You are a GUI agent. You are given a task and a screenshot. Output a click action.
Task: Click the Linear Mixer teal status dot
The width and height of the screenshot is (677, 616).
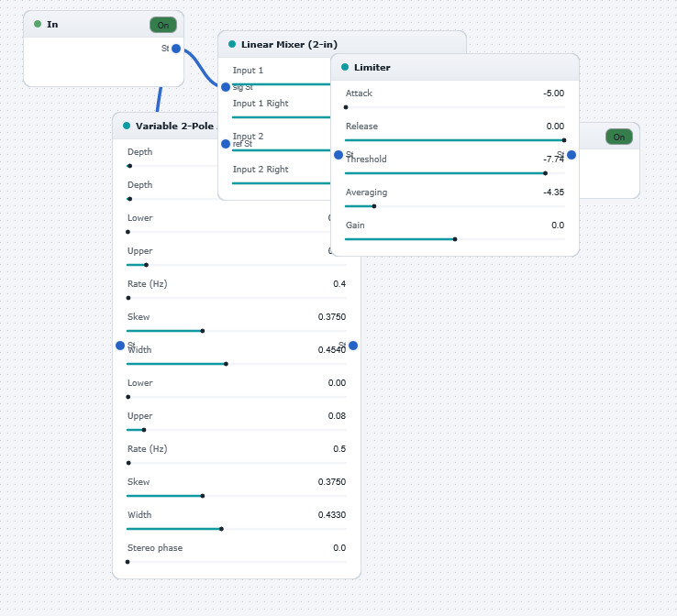pos(232,44)
